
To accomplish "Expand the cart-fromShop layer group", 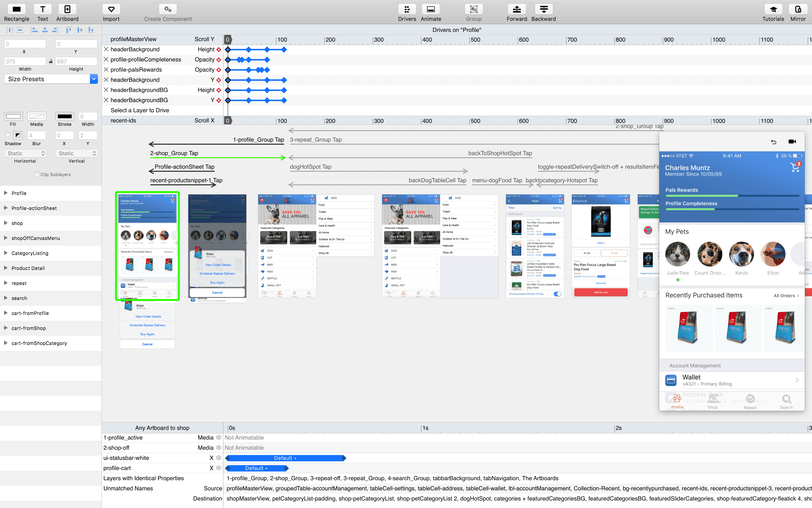I will click(x=6, y=328).
